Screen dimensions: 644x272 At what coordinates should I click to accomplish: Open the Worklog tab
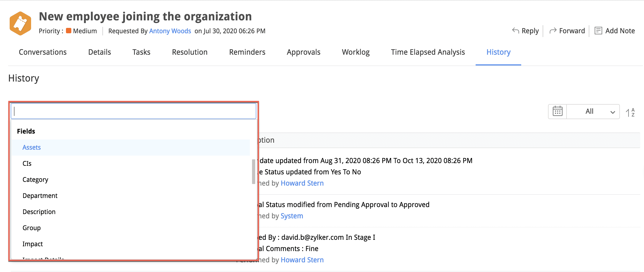[356, 52]
